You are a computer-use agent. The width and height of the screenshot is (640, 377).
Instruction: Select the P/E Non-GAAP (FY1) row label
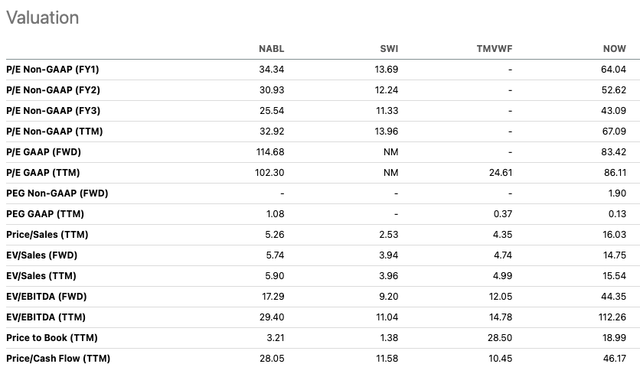coord(53,70)
